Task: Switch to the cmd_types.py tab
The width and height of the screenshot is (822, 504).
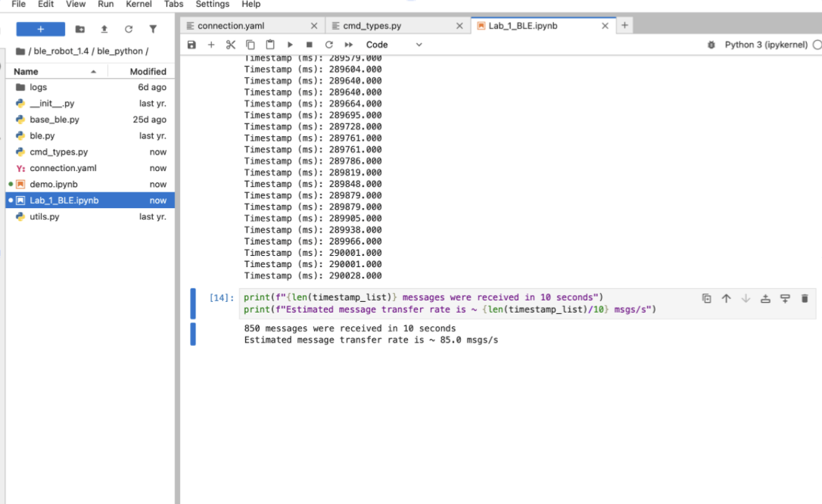Action: 372,26
